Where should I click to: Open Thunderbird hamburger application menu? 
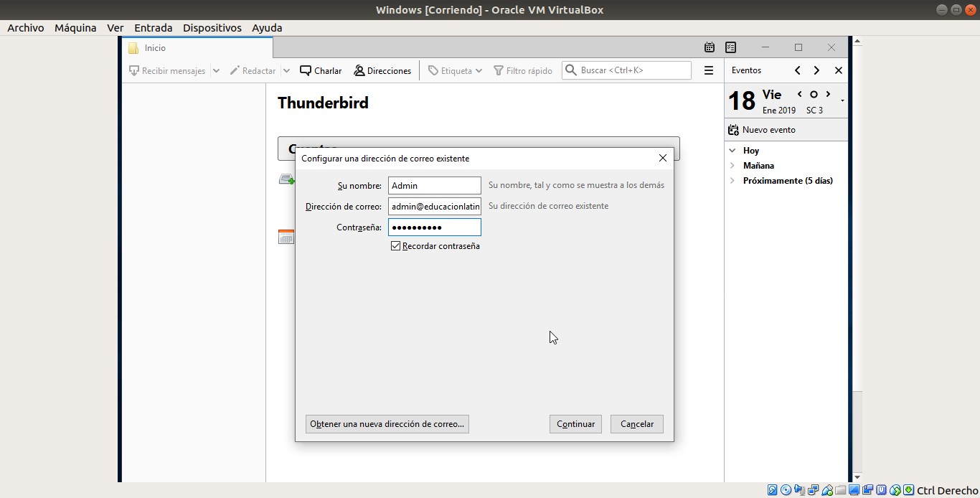click(708, 70)
